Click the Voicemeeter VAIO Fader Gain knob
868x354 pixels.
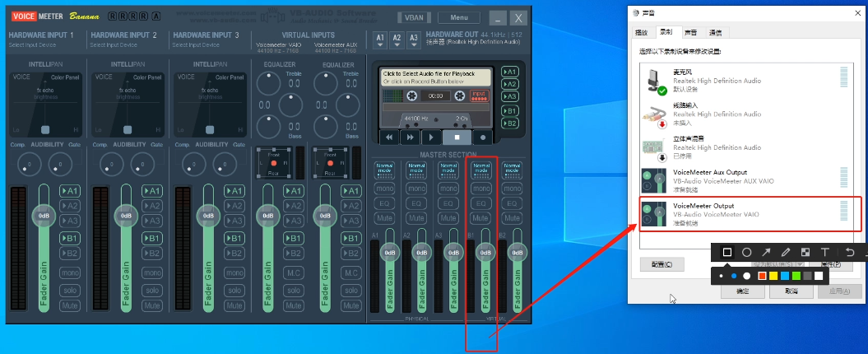pos(268,216)
